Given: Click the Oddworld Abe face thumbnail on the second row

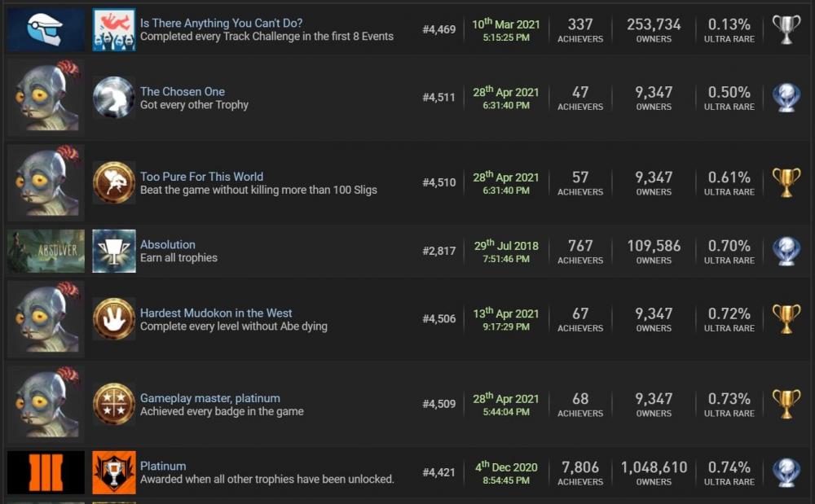Looking at the screenshot, I should pos(45,96).
